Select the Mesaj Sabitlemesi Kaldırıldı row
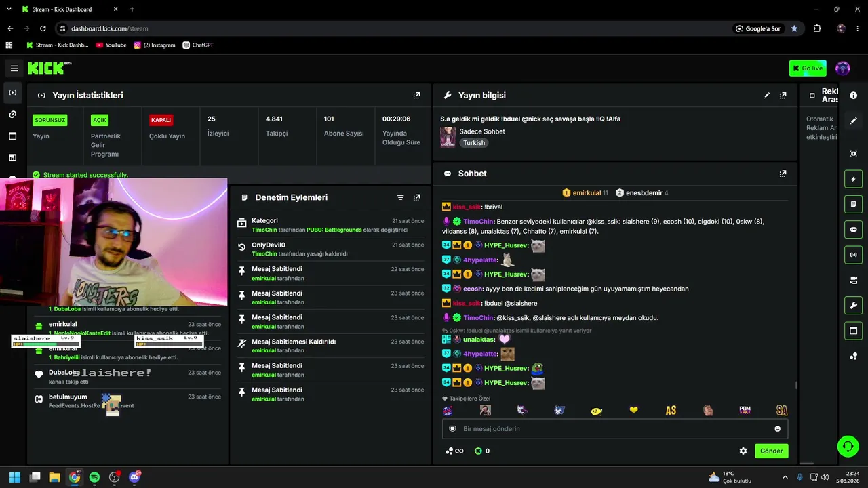Image resolution: width=868 pixels, height=488 pixels. [x=330, y=346]
